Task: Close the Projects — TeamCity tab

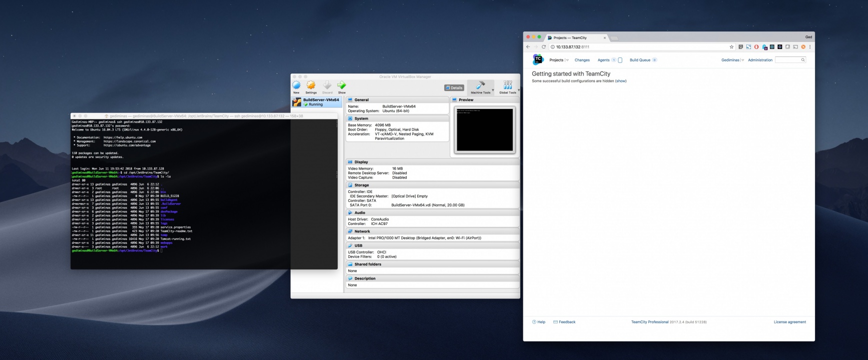Action: click(x=604, y=38)
